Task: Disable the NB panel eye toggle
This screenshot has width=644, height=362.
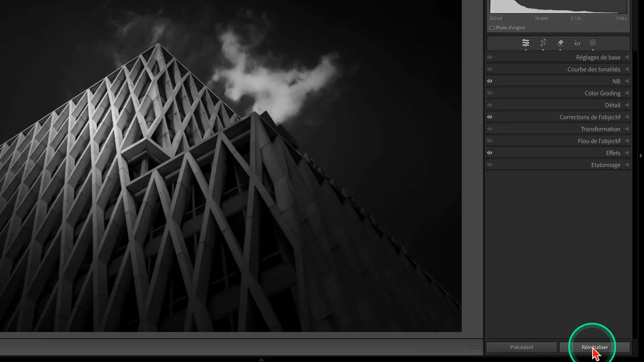Action: [x=490, y=81]
